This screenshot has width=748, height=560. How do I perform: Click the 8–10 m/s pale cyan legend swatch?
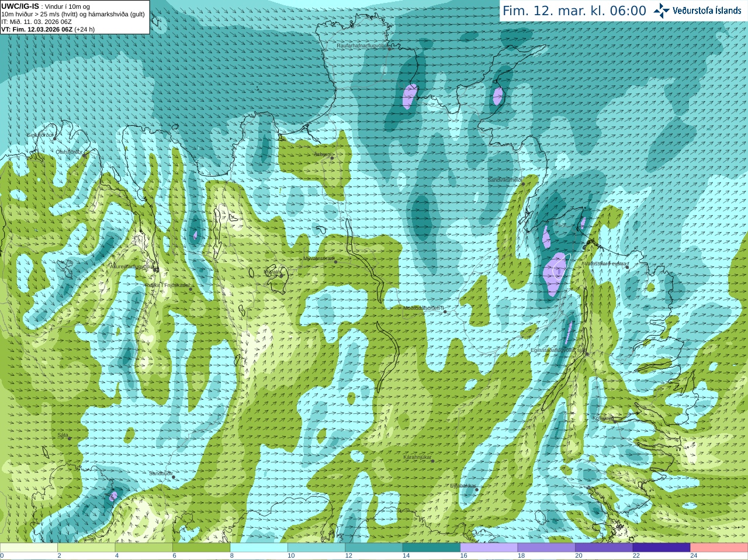point(259,547)
